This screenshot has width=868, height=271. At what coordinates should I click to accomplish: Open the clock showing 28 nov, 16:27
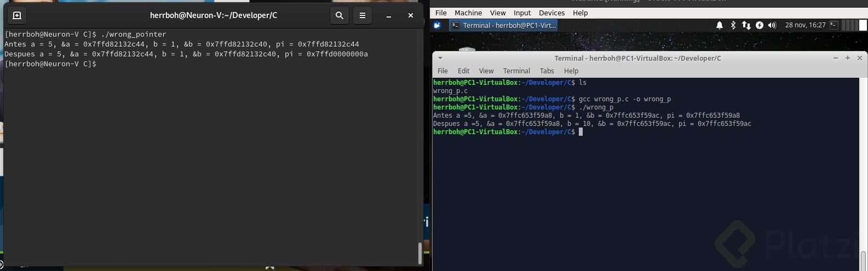pyautogui.click(x=805, y=25)
